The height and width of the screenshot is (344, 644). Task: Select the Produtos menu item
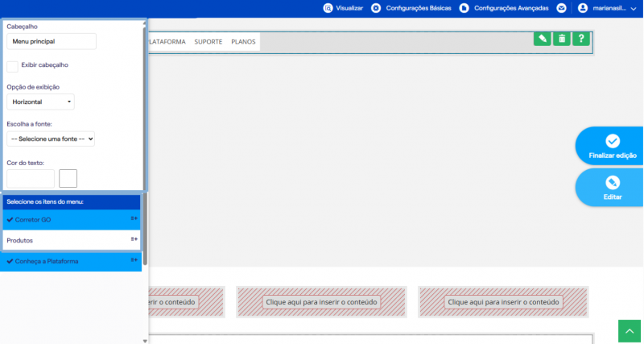pyautogui.click(x=72, y=240)
